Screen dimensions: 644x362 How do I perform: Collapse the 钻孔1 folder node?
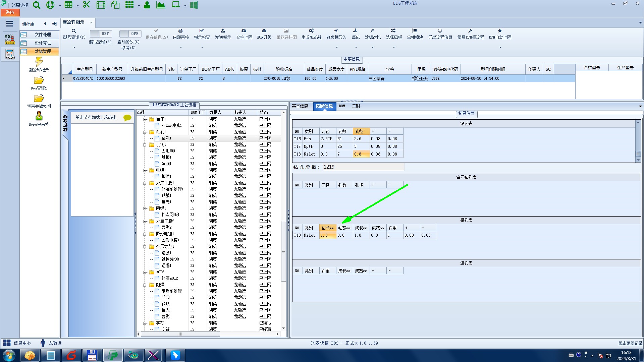click(x=145, y=132)
